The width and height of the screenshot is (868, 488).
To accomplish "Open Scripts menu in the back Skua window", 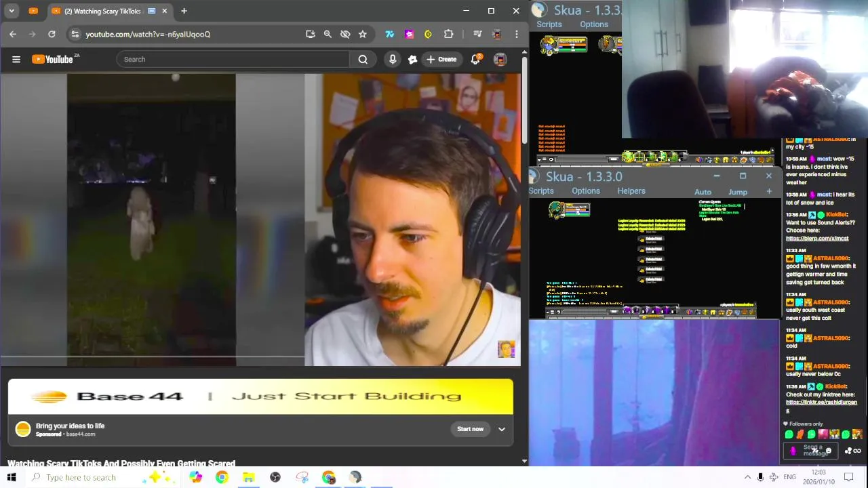I will pyautogui.click(x=549, y=24).
